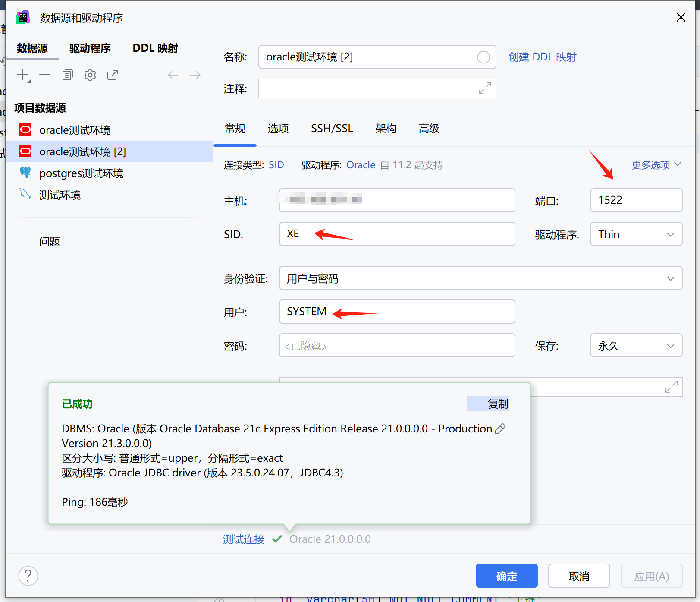Click the 应用(A) apply button
Image resolution: width=700 pixels, height=602 pixels.
(651, 576)
